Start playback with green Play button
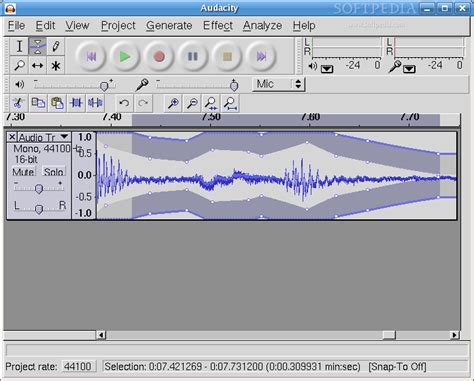The height and width of the screenshot is (381, 474). (125, 56)
